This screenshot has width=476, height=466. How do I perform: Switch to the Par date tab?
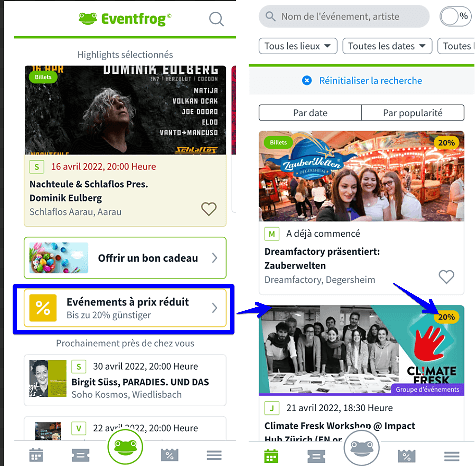coord(310,113)
